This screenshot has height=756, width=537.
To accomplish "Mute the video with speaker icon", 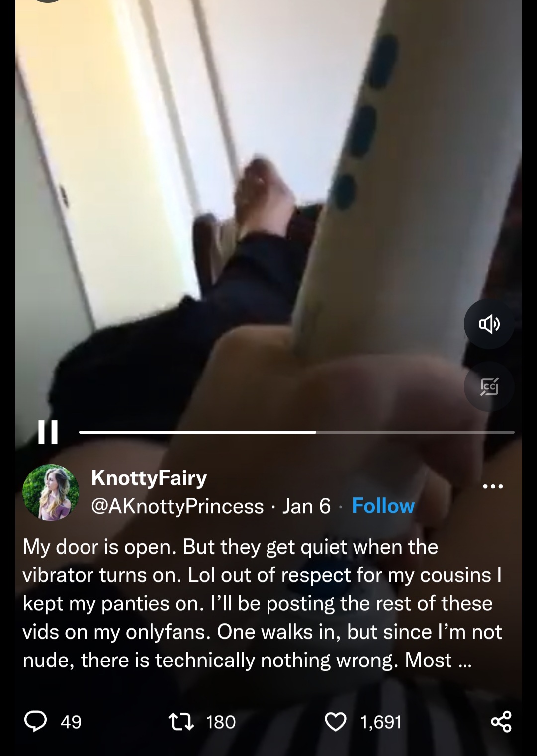I will (489, 324).
